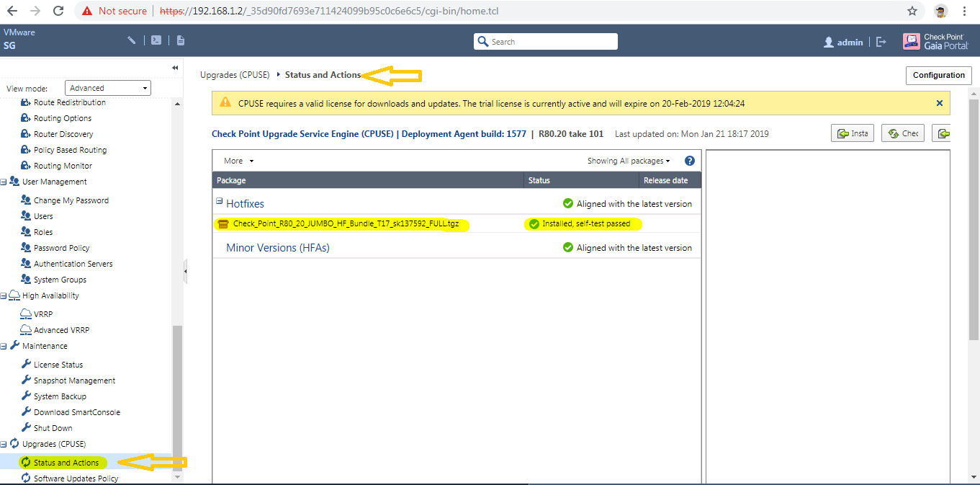This screenshot has width=980, height=485.
Task: Open the View mode Advanced dropdown
Action: pyautogui.click(x=107, y=88)
